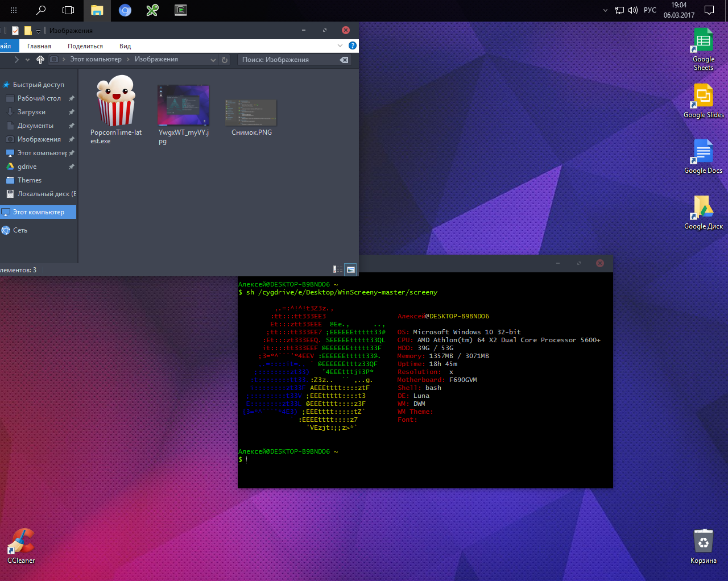Image resolution: width=728 pixels, height=581 pixels.
Task: Open the Start menu grid button
Action: [14, 10]
